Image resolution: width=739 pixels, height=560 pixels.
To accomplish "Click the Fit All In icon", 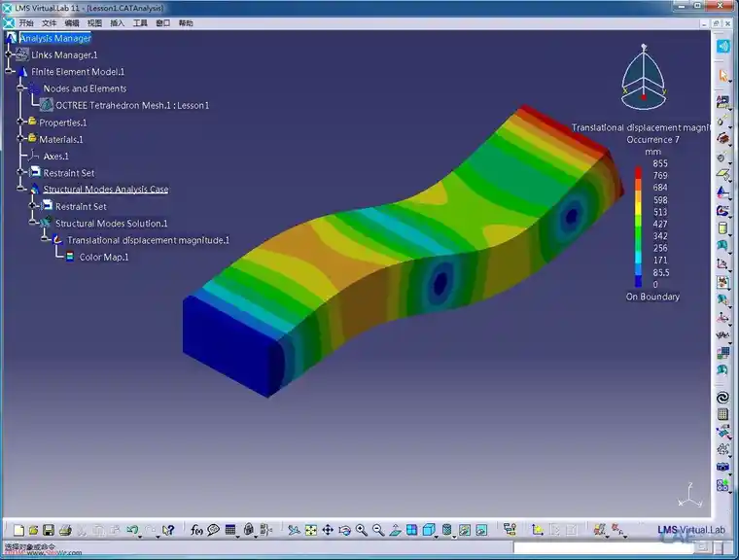I will point(311,530).
